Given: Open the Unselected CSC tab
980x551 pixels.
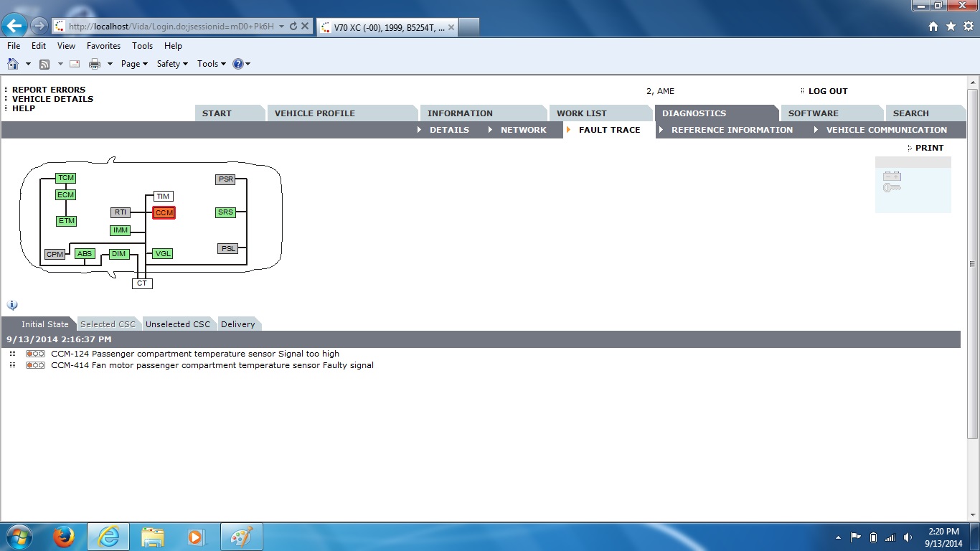Looking at the screenshot, I should tap(178, 324).
